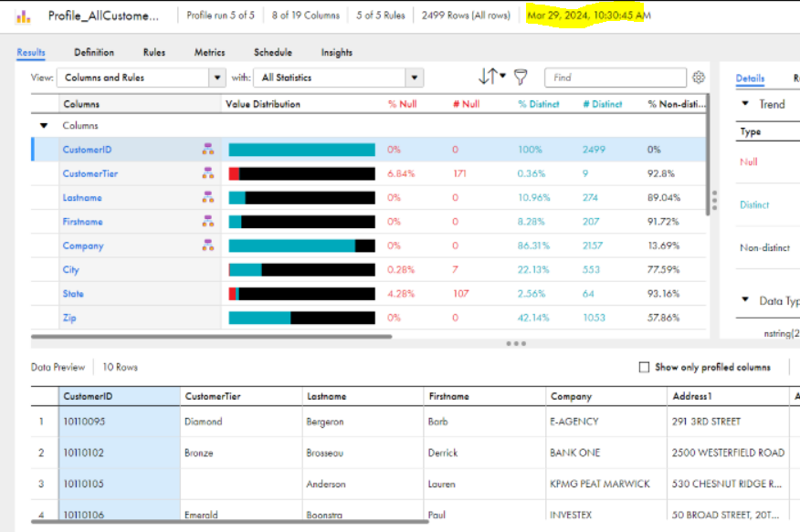Screen dimensions: 800x532
Task: Click the filter funnel icon
Action: 521,78
